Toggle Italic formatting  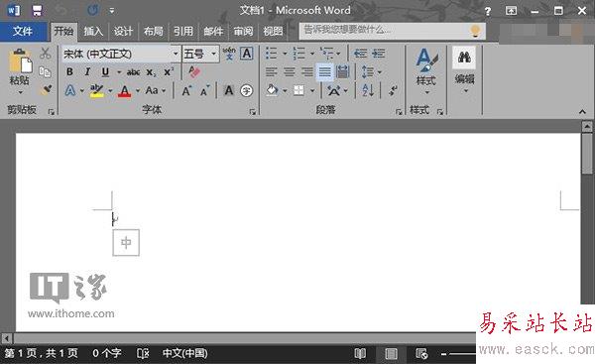(87, 71)
